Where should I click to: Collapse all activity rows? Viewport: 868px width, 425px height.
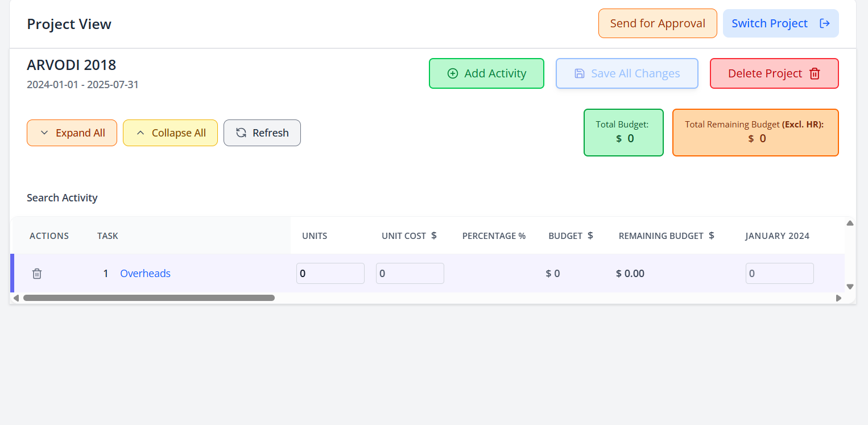coord(170,133)
